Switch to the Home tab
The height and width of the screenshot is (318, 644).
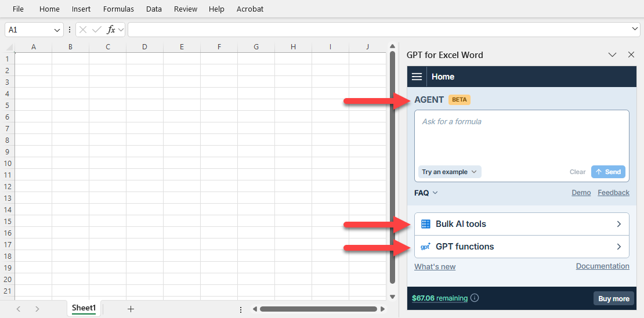tap(49, 9)
